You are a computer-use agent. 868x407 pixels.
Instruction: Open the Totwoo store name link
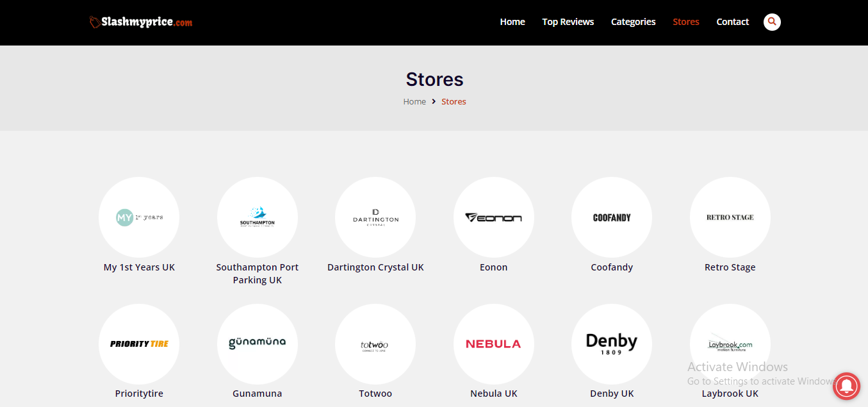[x=375, y=394]
